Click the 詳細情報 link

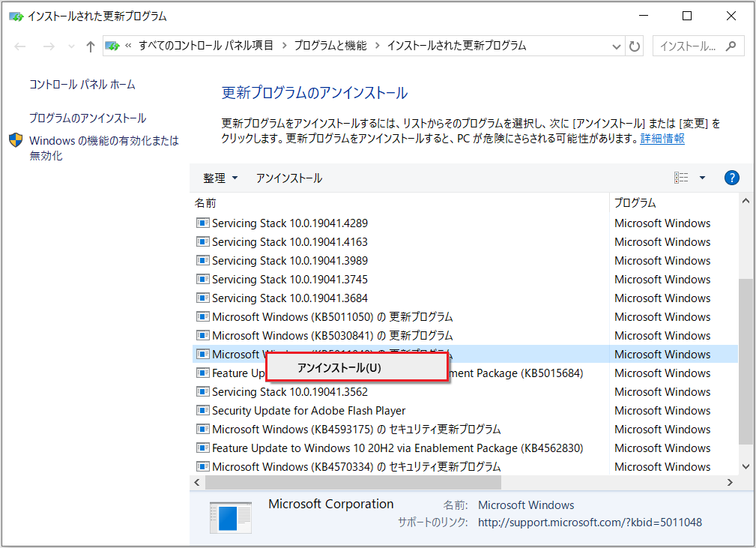pyautogui.click(x=662, y=138)
